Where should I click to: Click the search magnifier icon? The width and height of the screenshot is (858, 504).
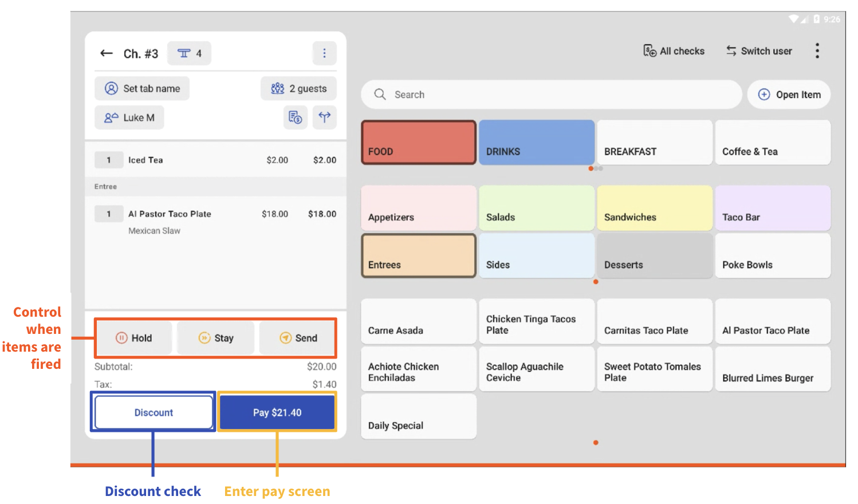tap(380, 94)
